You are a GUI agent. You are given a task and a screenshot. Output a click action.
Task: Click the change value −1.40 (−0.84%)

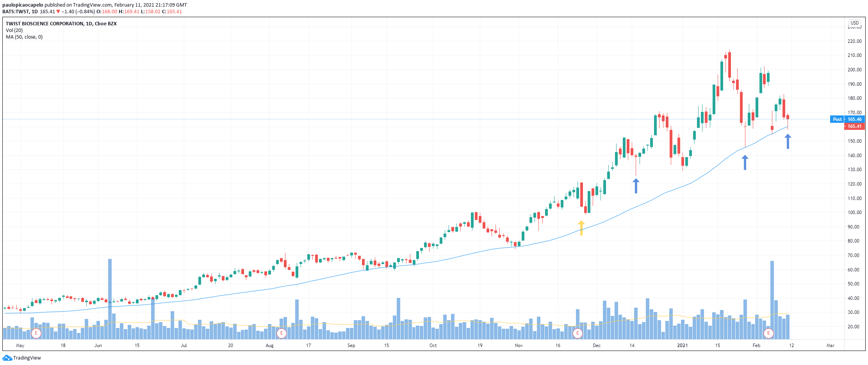point(78,12)
